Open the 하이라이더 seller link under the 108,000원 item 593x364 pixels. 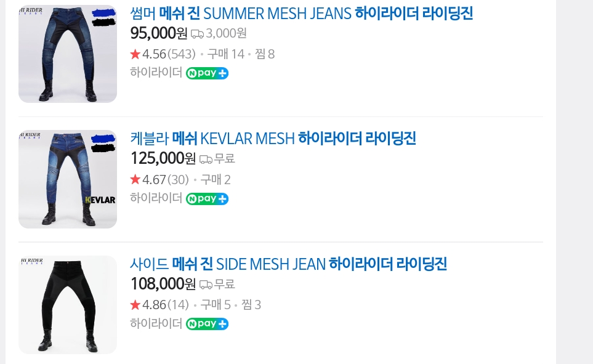coord(156,323)
